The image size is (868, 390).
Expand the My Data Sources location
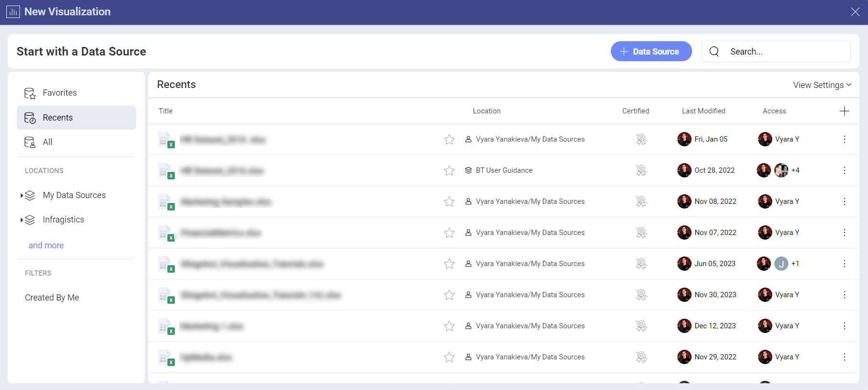(x=22, y=195)
